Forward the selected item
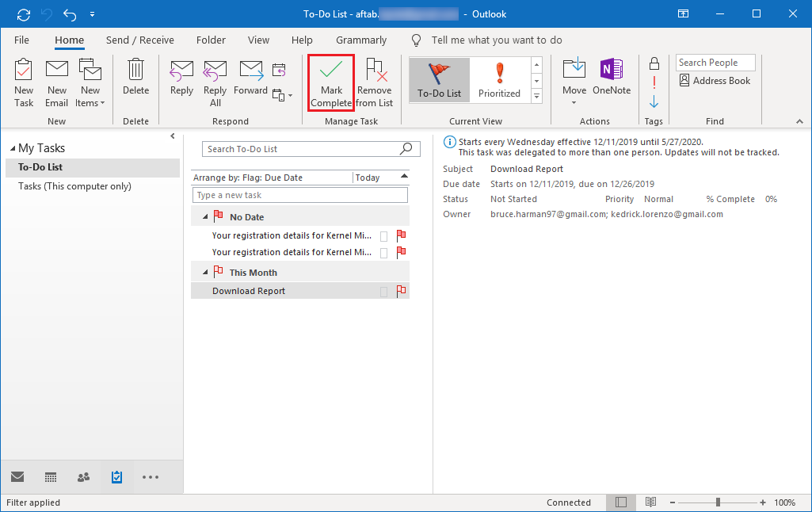The width and height of the screenshot is (812, 512). 250,77
